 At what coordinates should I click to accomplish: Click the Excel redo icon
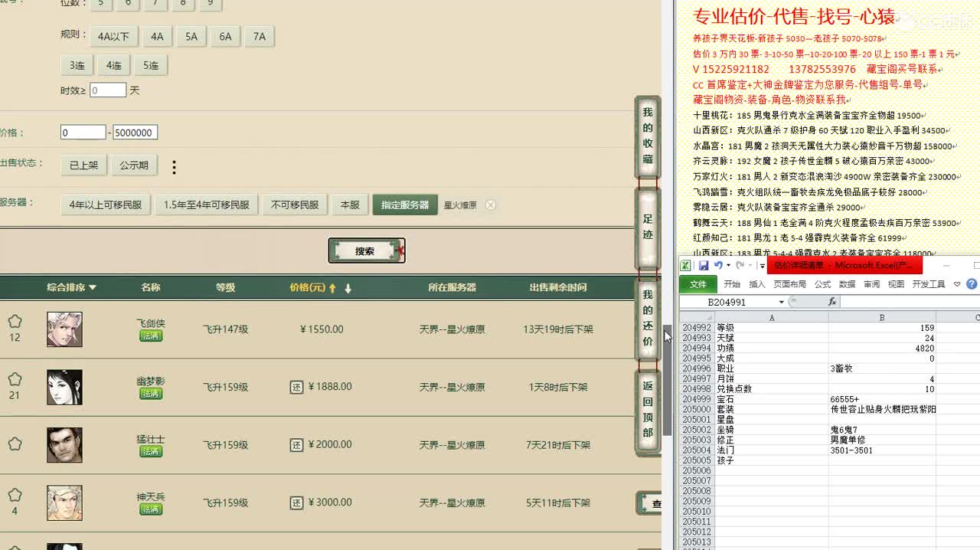(740, 265)
